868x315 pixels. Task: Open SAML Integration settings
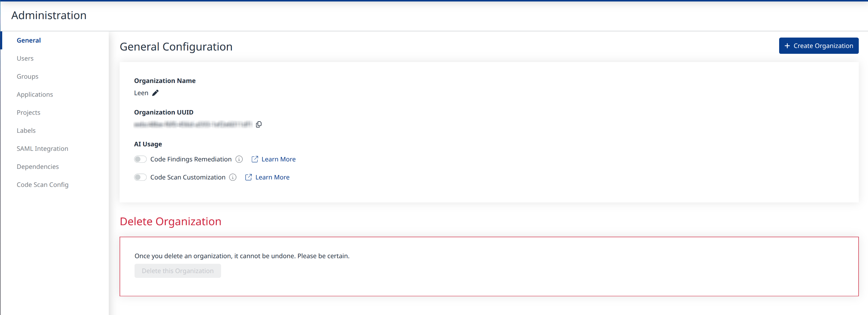[42, 149]
